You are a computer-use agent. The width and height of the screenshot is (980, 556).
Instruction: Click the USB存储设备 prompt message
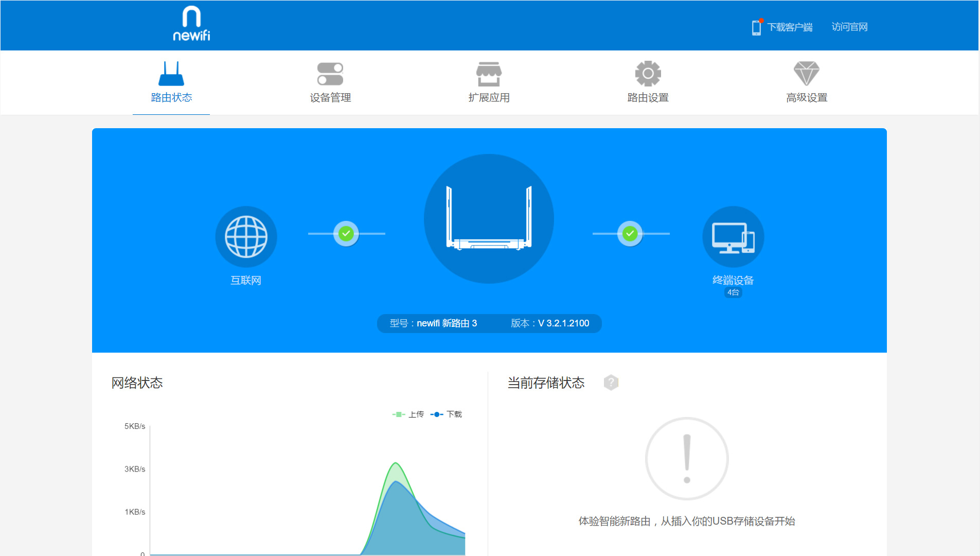click(x=687, y=521)
